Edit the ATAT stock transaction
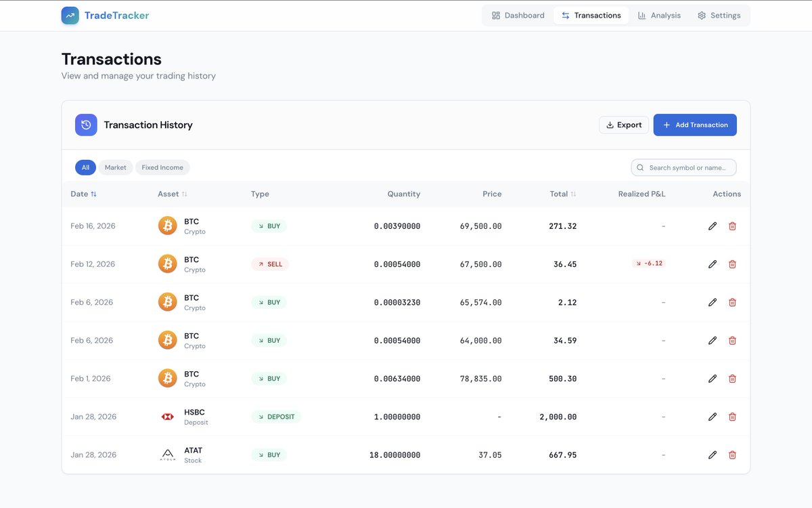 (x=713, y=455)
